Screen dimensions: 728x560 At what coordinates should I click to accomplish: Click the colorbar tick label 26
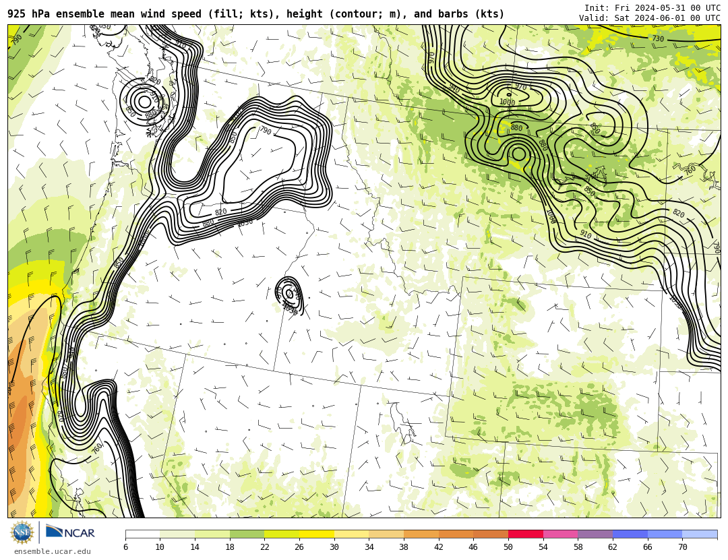point(299,547)
